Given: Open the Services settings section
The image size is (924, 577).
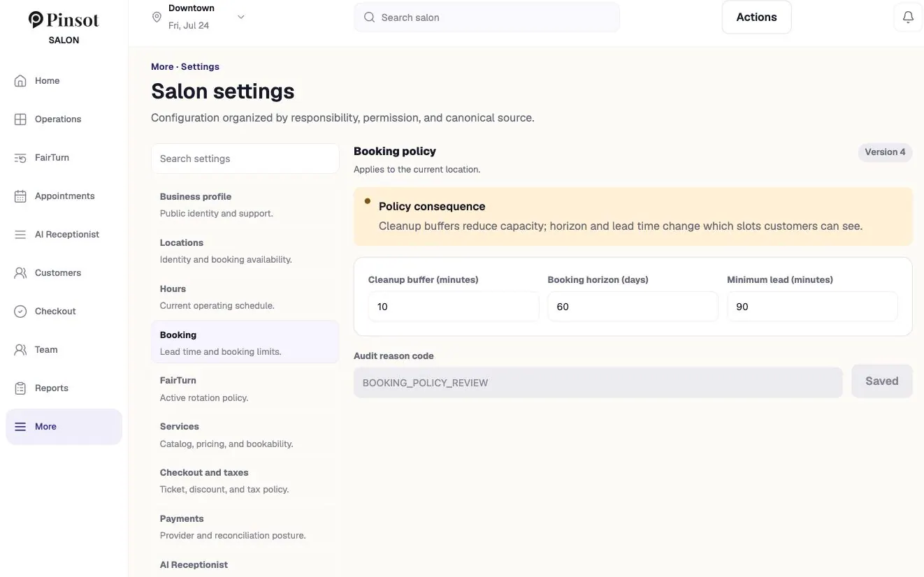Looking at the screenshot, I should (245, 434).
